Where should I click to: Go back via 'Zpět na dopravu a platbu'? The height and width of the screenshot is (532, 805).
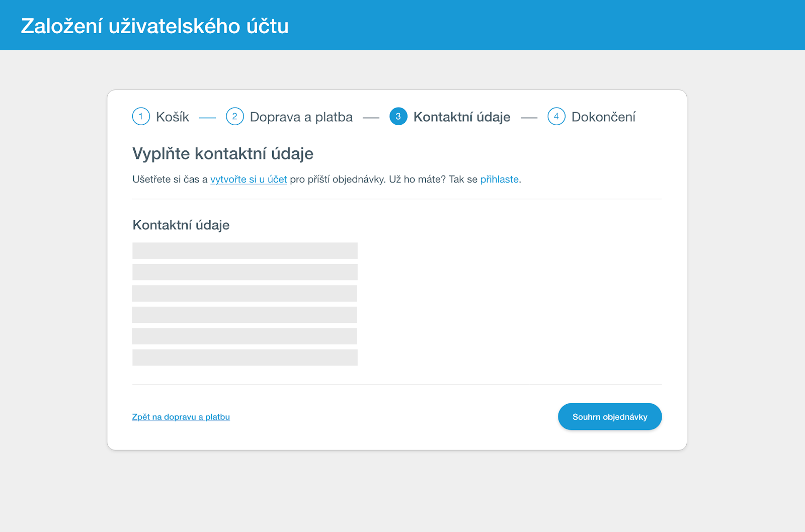tap(181, 417)
